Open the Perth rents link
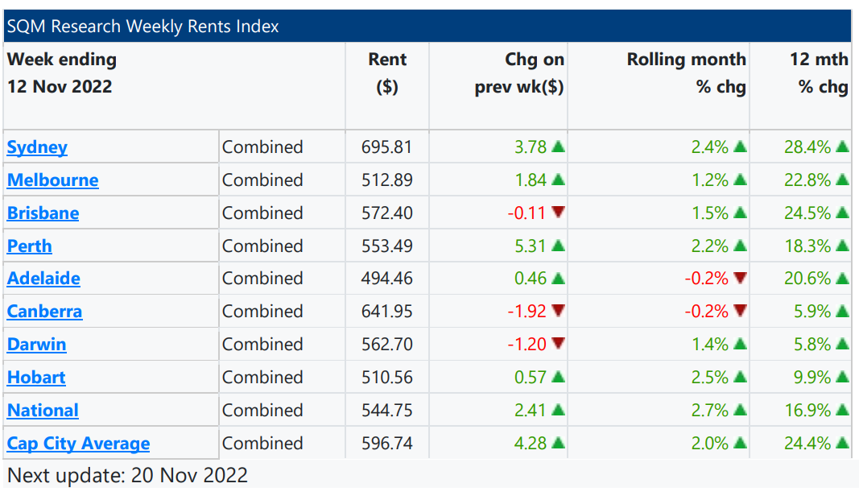The height and width of the screenshot is (504, 859). click(x=29, y=246)
